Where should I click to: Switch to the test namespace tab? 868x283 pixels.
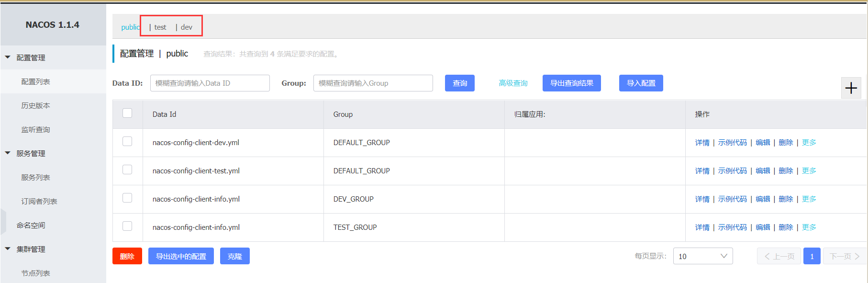coord(160,27)
